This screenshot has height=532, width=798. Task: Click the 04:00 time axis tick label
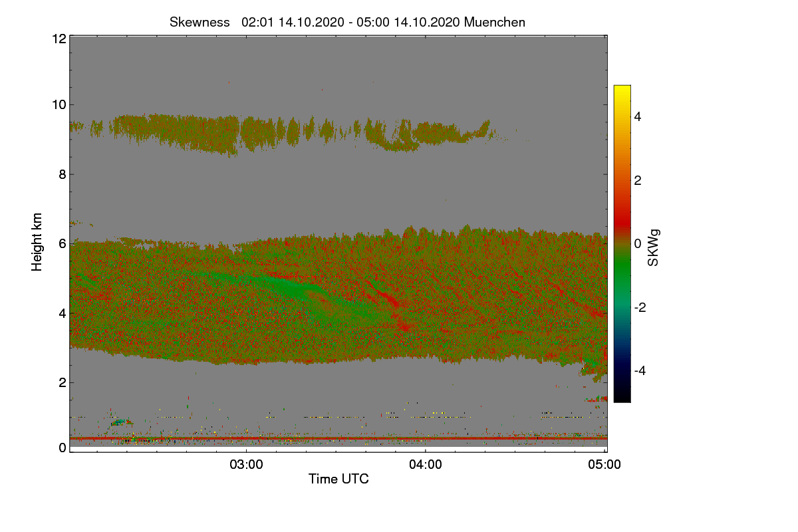[426, 465]
